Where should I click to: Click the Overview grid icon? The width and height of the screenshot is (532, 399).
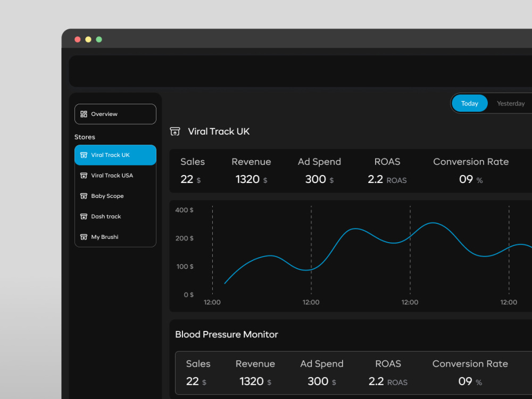(x=84, y=114)
